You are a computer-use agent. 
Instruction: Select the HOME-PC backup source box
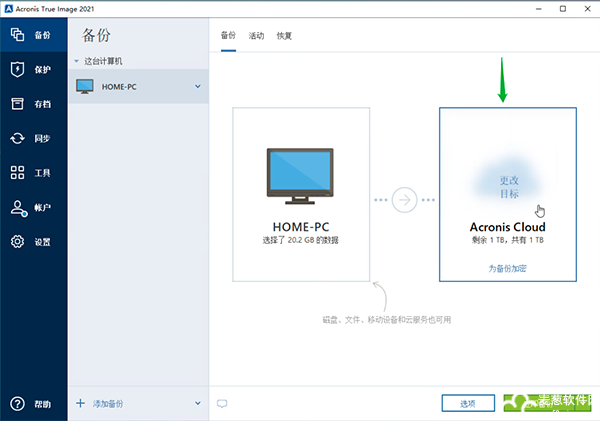click(x=301, y=195)
